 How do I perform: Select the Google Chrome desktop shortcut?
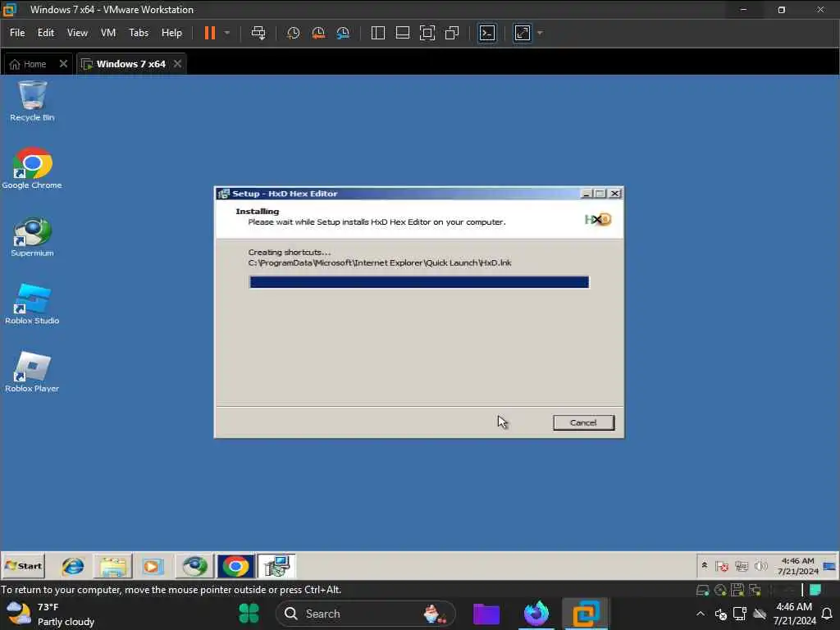(x=32, y=168)
